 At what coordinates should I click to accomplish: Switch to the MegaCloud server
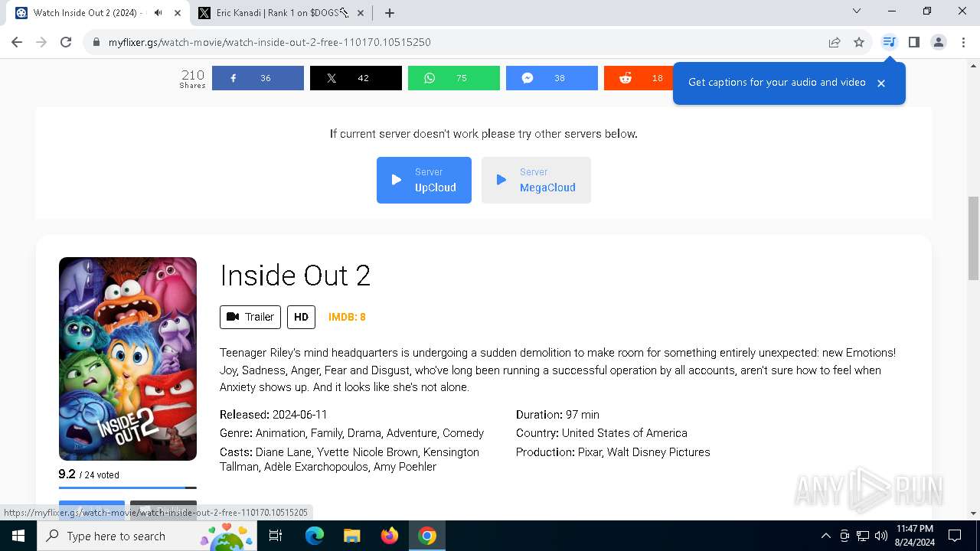(x=536, y=180)
